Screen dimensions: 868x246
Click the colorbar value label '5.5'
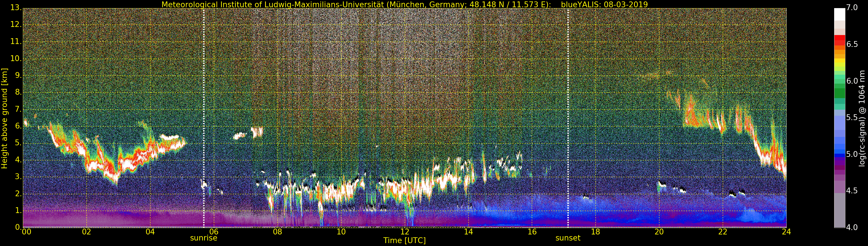point(852,117)
